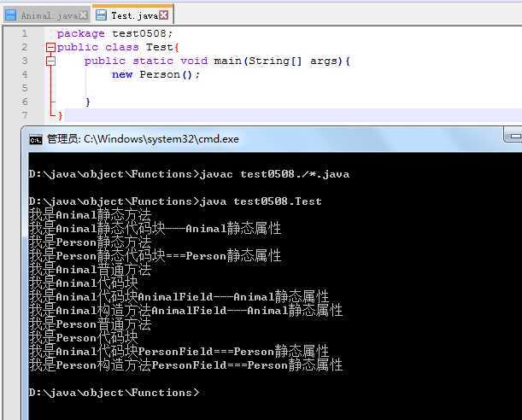The image size is (522, 420).
Task: Select the Test.java tab
Action: [x=132, y=15]
